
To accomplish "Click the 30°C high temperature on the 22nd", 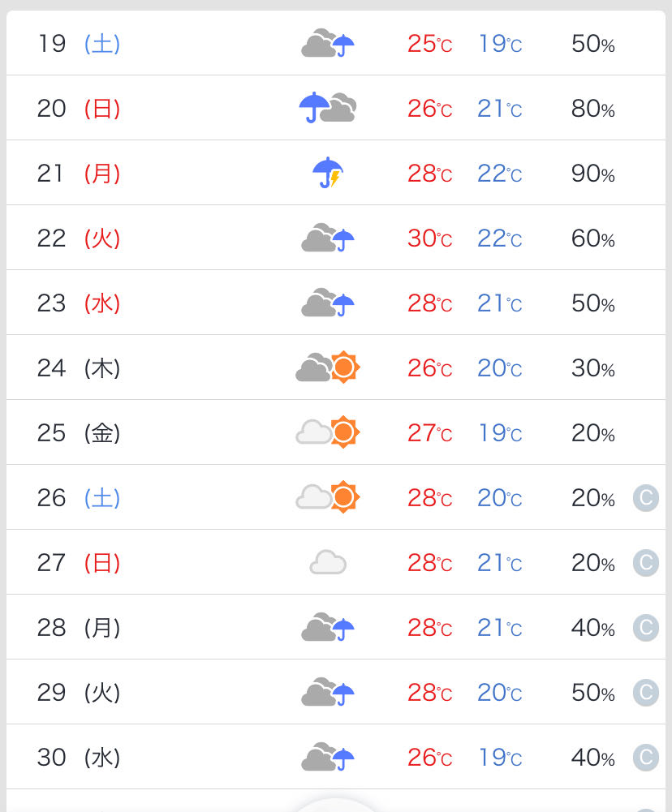I will 429,238.
